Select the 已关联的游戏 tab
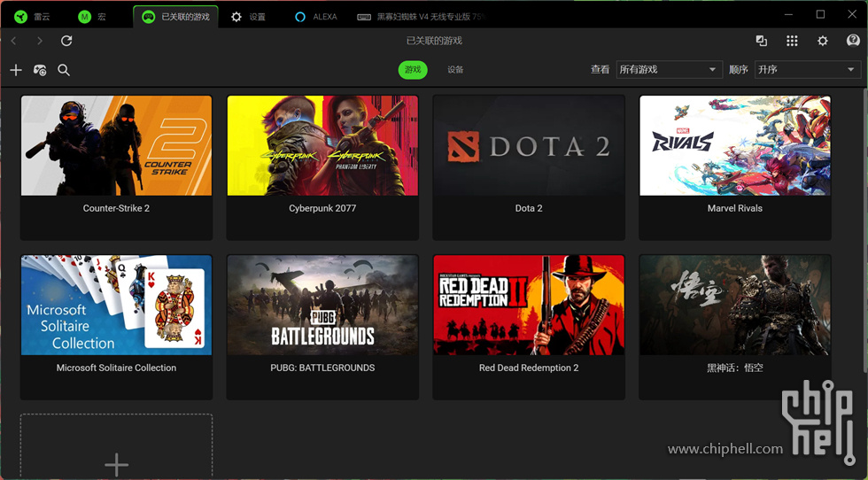The image size is (868, 480). pos(176,17)
